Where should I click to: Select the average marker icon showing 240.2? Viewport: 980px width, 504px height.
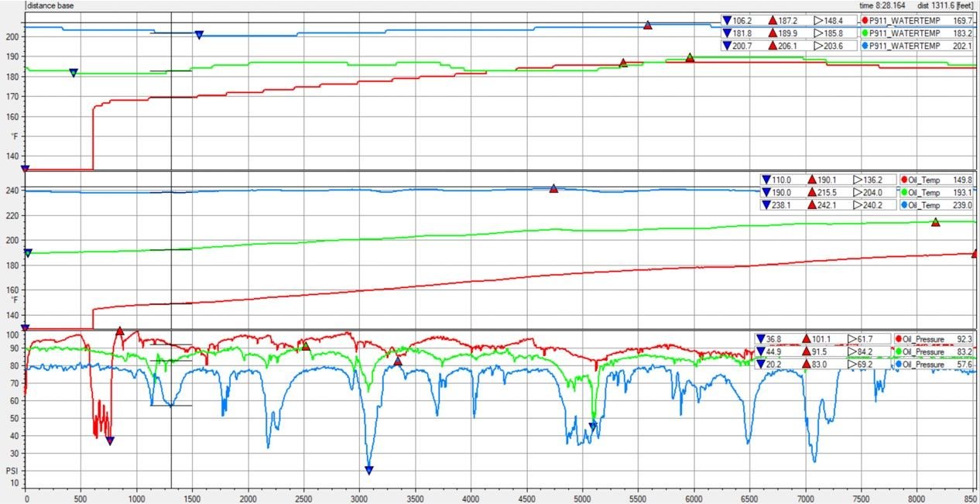pyautogui.click(x=857, y=204)
